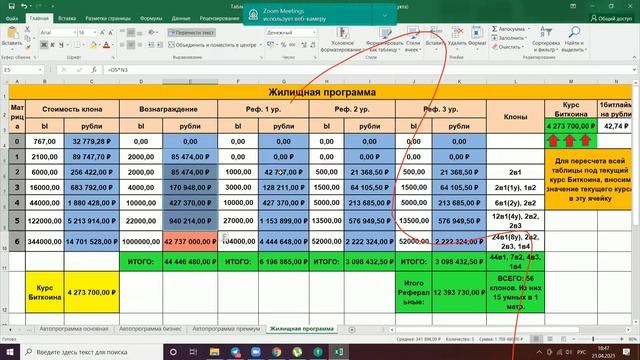The image size is (640, 360).
Task: Click the Increase Decimal icon
Action: point(304,45)
